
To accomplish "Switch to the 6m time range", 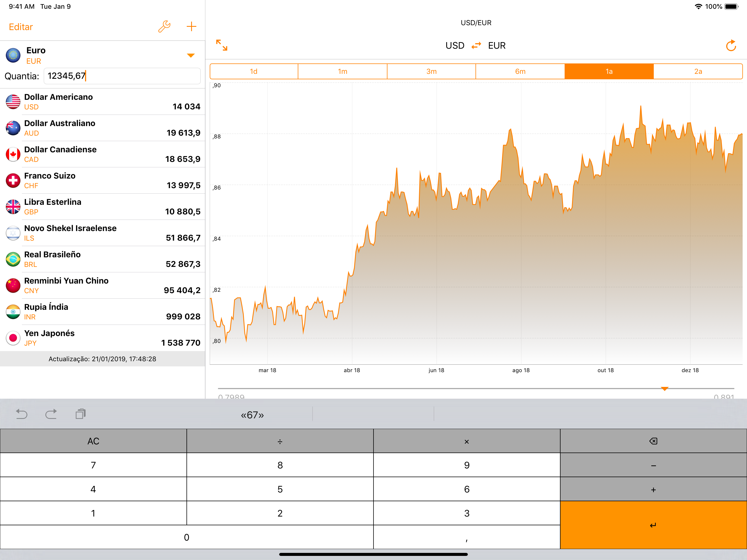I will click(x=520, y=71).
